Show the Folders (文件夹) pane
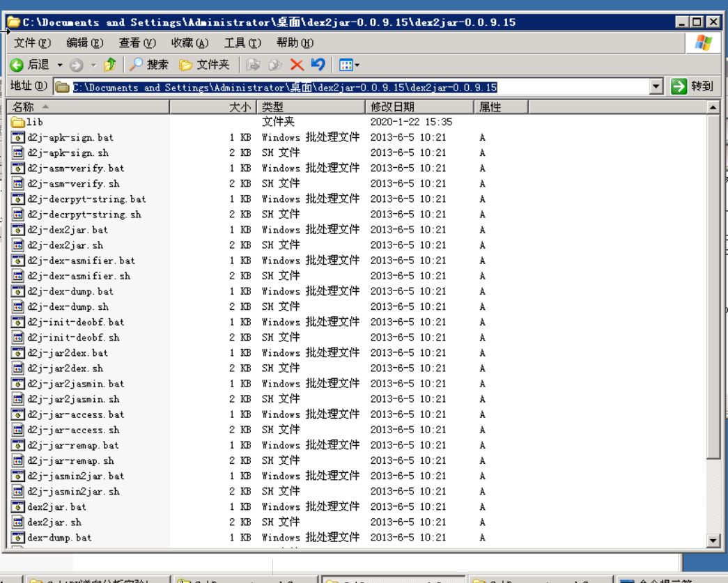The image size is (728, 583). pos(204,65)
